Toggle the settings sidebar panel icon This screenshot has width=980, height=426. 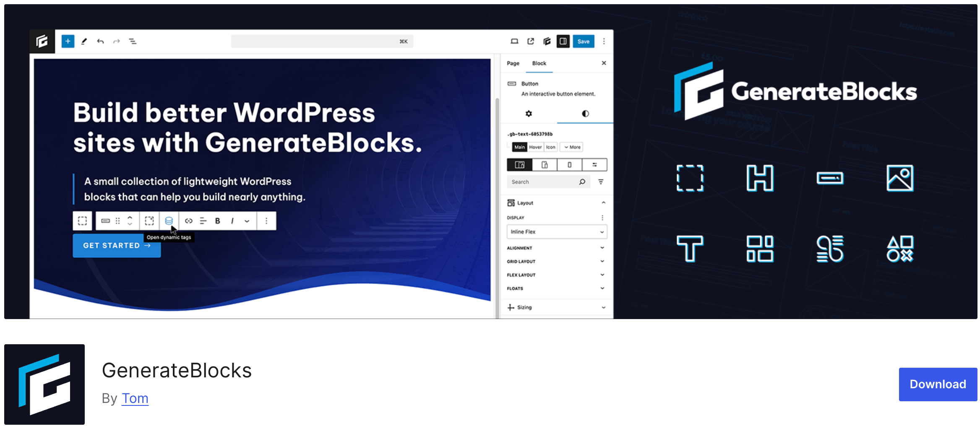point(563,41)
